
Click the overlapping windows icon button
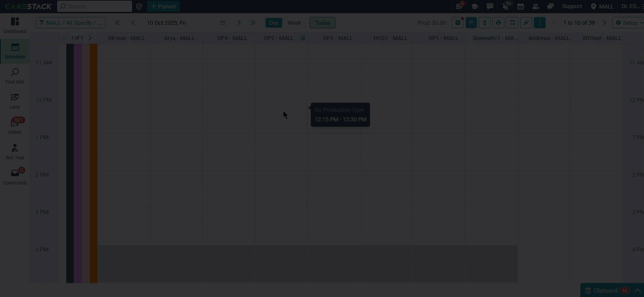[x=526, y=23]
